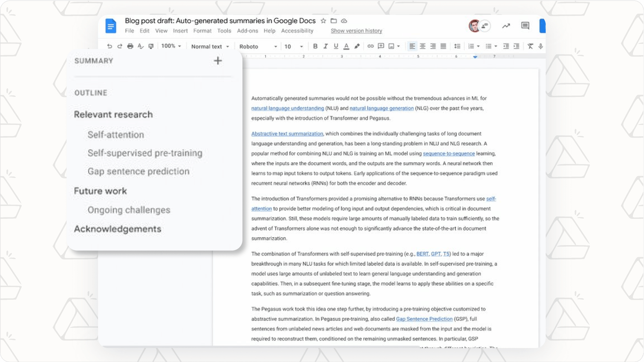Undo the last action

coord(110,46)
